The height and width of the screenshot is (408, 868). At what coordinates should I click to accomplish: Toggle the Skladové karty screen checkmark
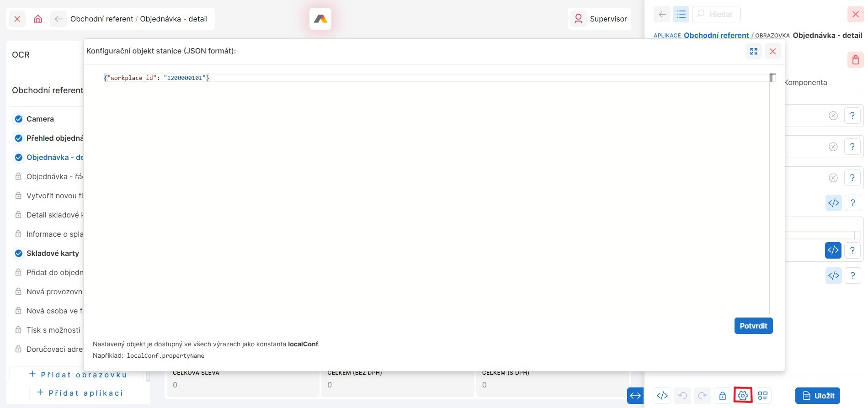(x=19, y=253)
